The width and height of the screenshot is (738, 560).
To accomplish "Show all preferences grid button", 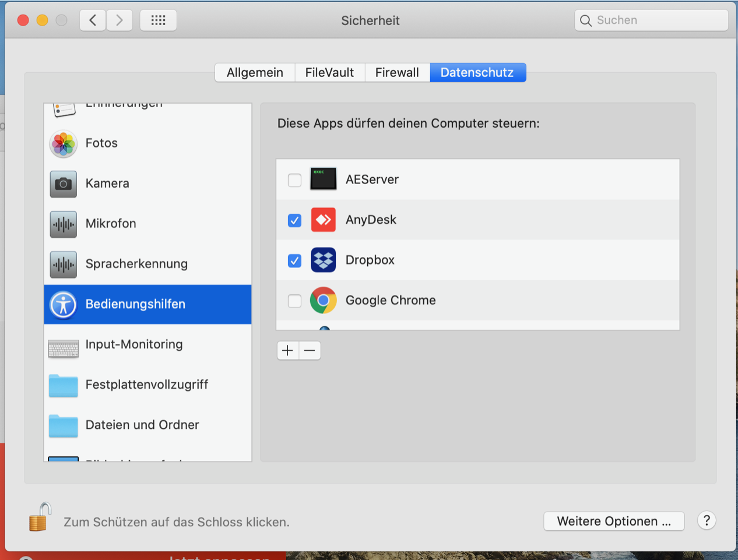I will [159, 20].
